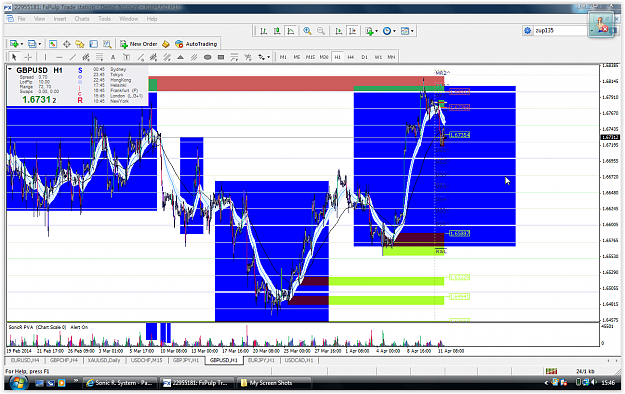This screenshot has width=625, height=394.
Task: Open the Data Window crosshair-target icon
Action: (67, 44)
